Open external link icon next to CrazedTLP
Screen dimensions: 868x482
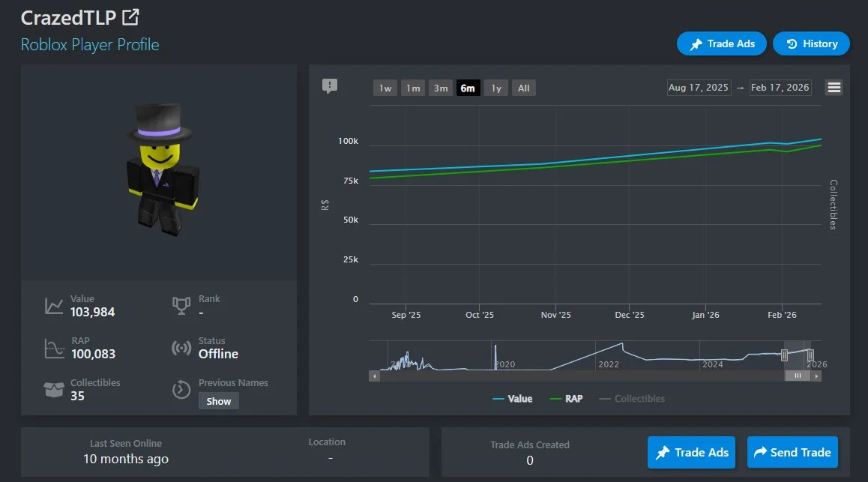[x=130, y=16]
